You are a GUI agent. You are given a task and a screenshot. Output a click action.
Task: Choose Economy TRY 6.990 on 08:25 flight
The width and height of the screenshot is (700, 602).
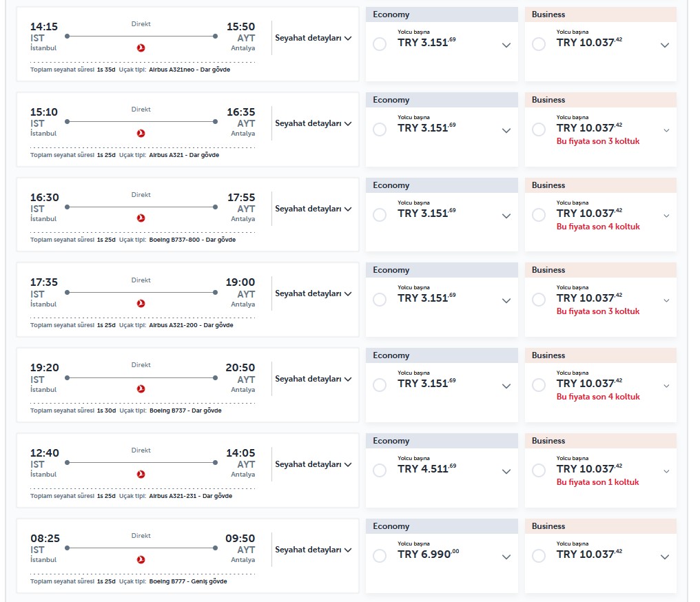point(380,556)
